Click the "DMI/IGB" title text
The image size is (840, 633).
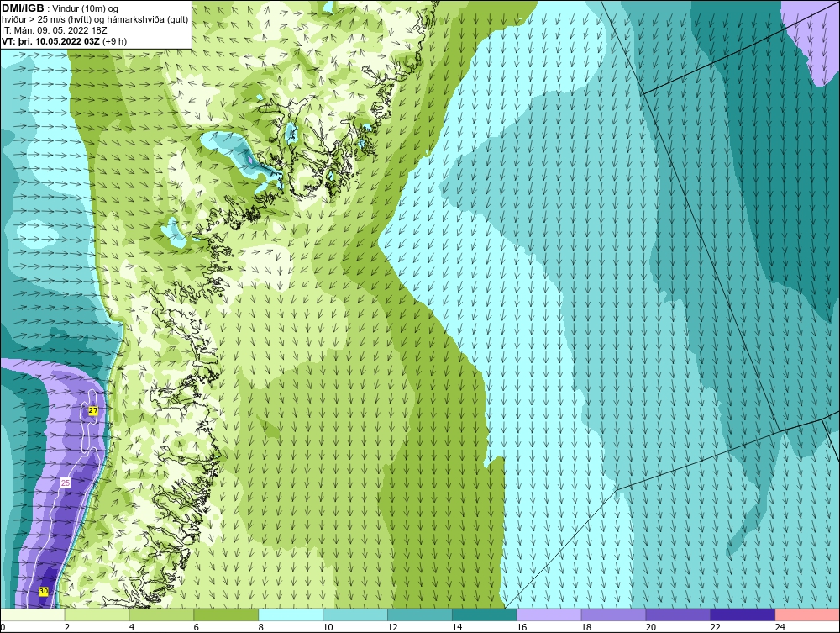[x=23, y=8]
